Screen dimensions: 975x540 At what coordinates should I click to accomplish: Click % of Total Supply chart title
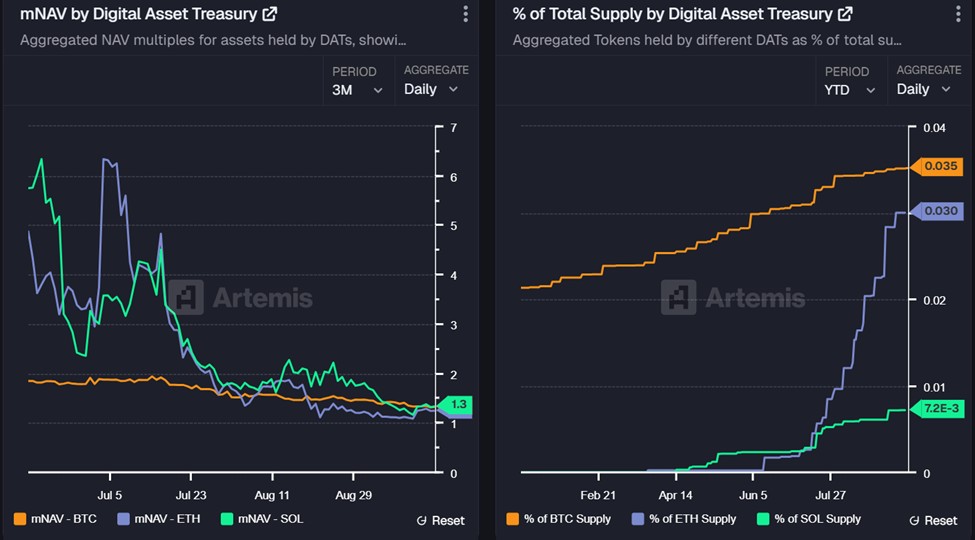coord(672,14)
